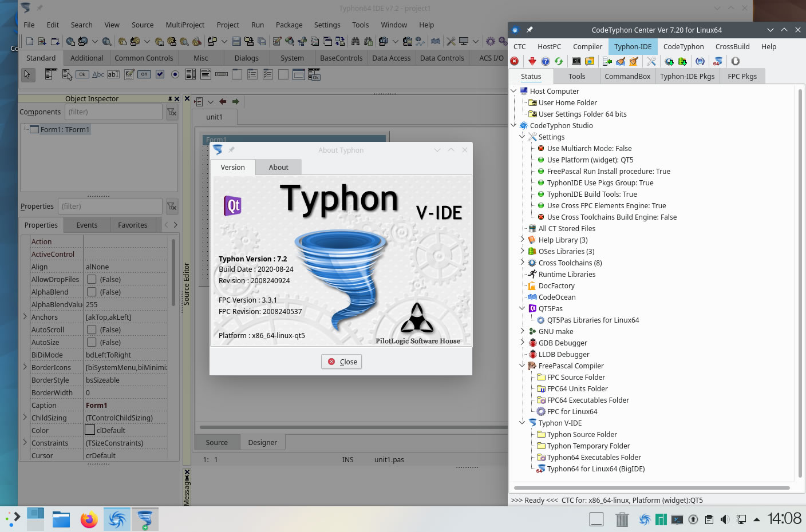
Task: Select the TRadioButton component icon
Action: [175, 74]
